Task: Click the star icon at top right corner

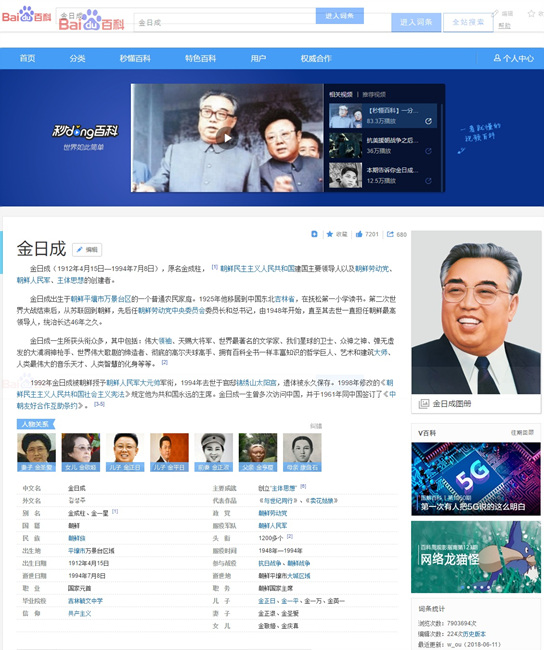Action: pyautogui.click(x=531, y=14)
